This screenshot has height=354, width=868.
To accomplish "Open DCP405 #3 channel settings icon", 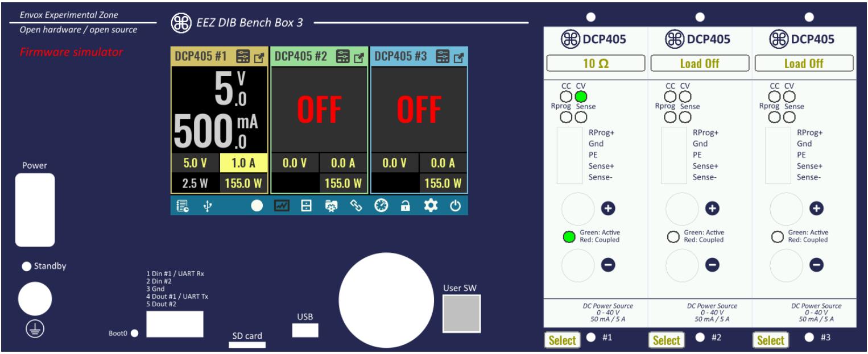I will [443, 56].
